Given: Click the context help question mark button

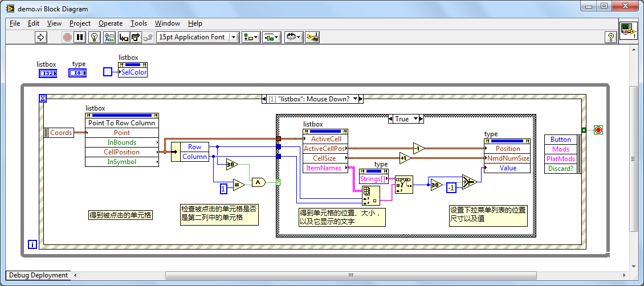Looking at the screenshot, I should 610,37.
